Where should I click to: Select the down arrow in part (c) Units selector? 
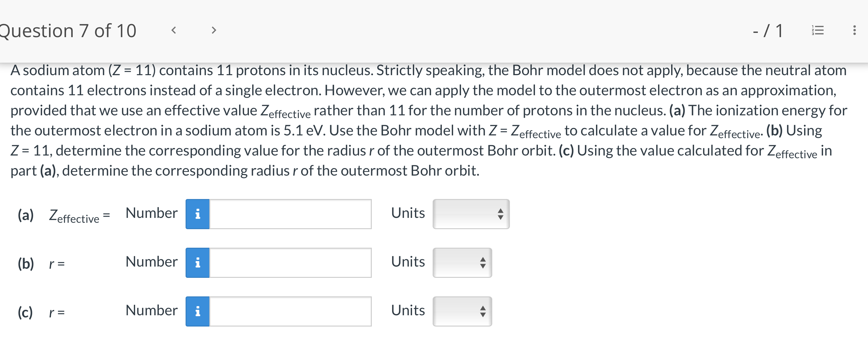(x=483, y=314)
